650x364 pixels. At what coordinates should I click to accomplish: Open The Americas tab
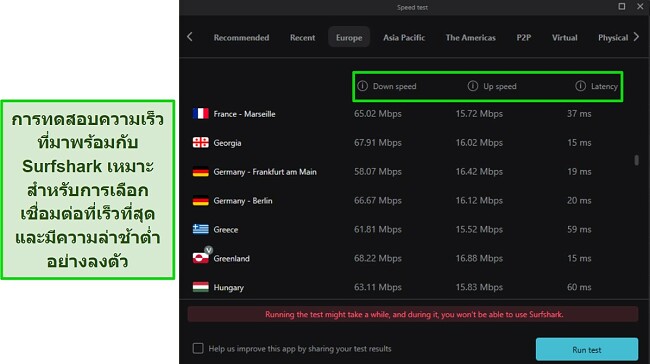click(x=471, y=37)
